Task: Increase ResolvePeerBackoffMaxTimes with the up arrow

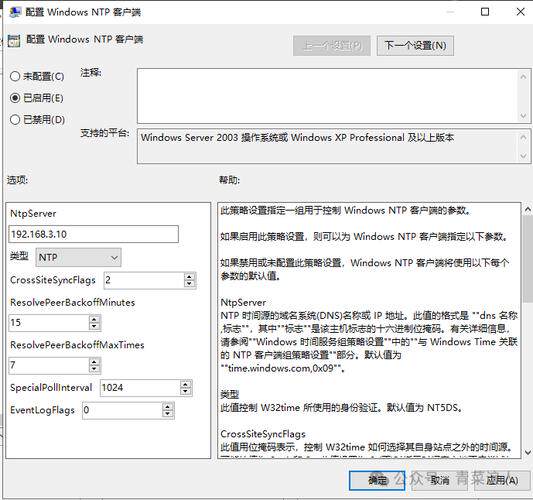Action: pyautogui.click(x=94, y=361)
